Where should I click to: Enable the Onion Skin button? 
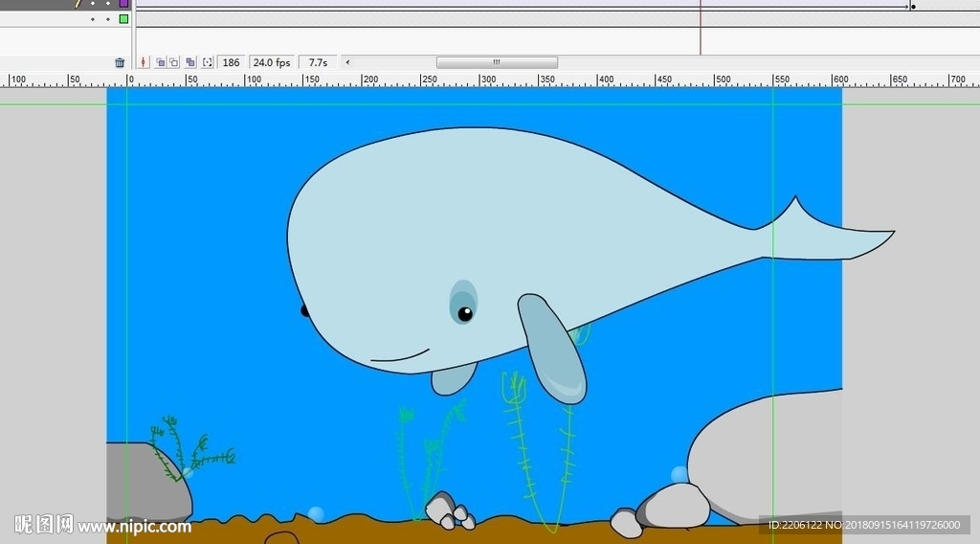(x=161, y=62)
